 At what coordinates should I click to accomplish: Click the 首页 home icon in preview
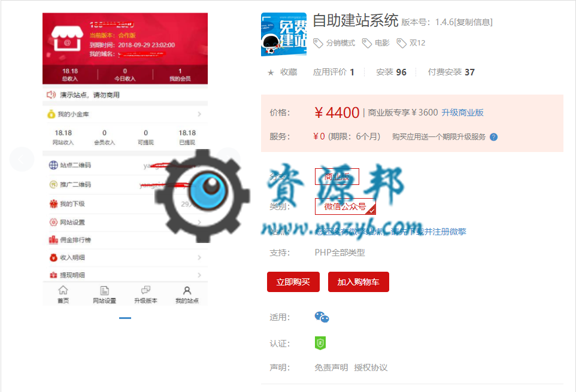pyautogui.click(x=63, y=290)
